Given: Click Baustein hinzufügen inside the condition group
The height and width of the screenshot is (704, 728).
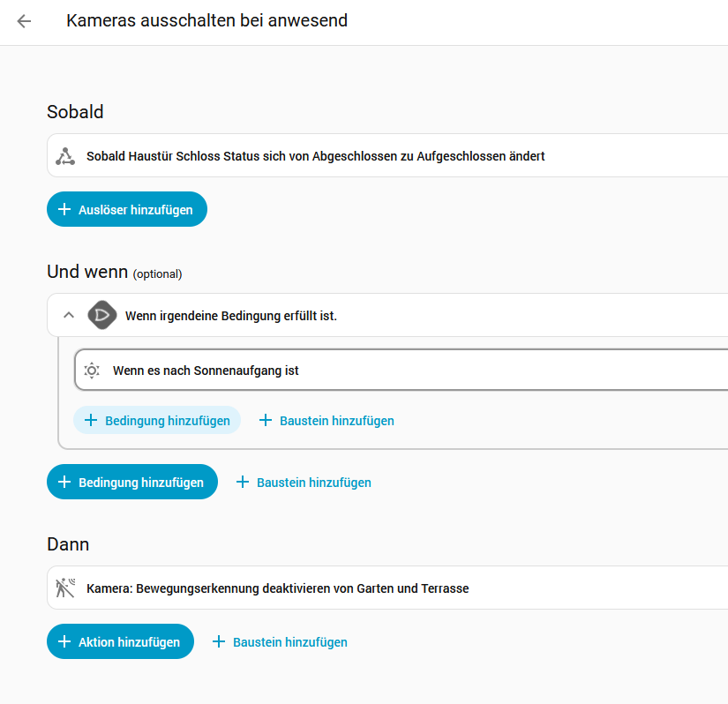Looking at the screenshot, I should click(x=326, y=421).
